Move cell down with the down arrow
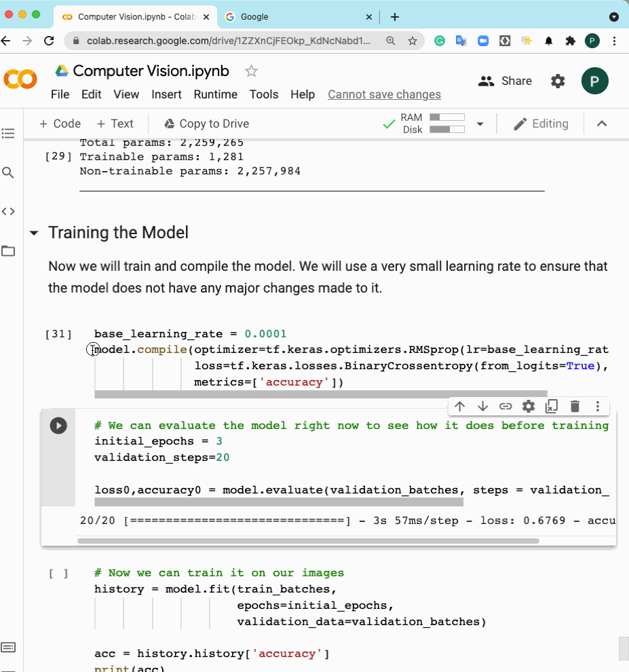The height and width of the screenshot is (672, 629). [482, 407]
